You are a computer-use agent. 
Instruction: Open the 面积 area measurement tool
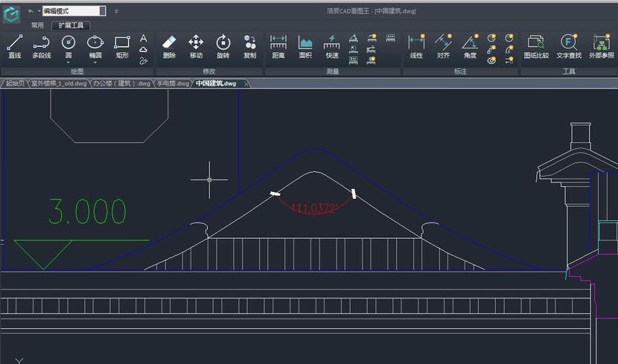tap(305, 46)
